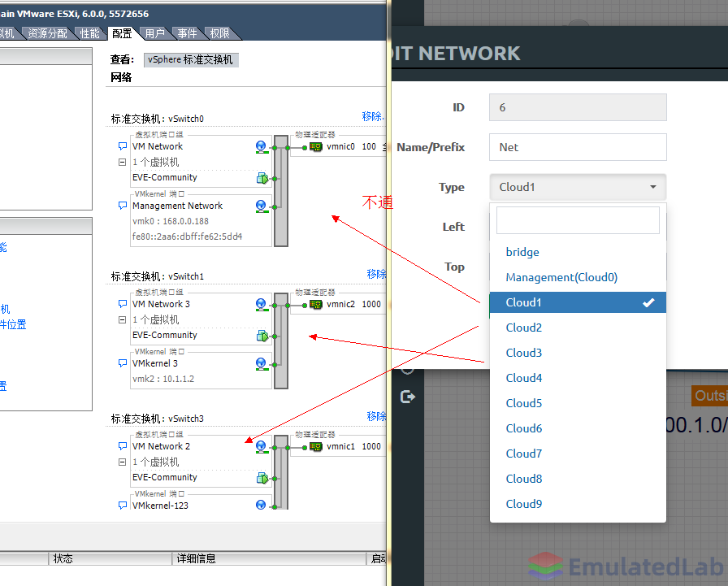Click the Management Network label
Screen dimensions: 728x586
pyautogui.click(x=177, y=206)
